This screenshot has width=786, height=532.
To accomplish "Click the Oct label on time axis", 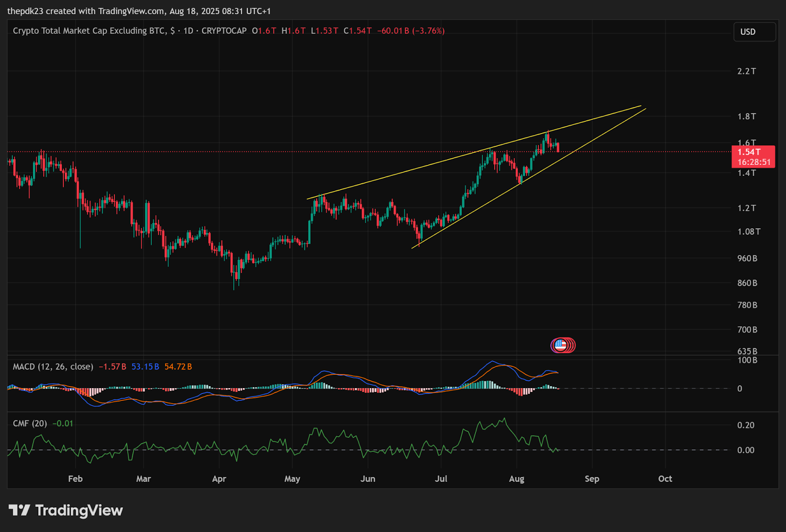I will click(665, 478).
